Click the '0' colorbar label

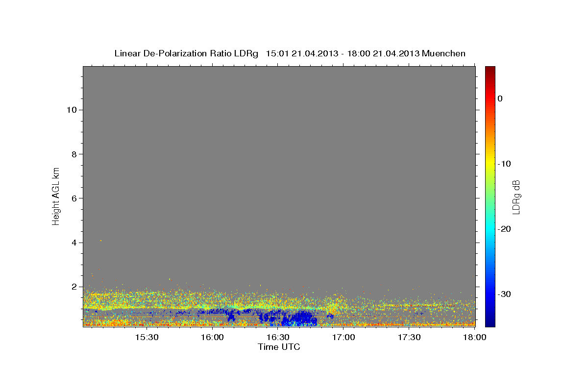click(500, 98)
